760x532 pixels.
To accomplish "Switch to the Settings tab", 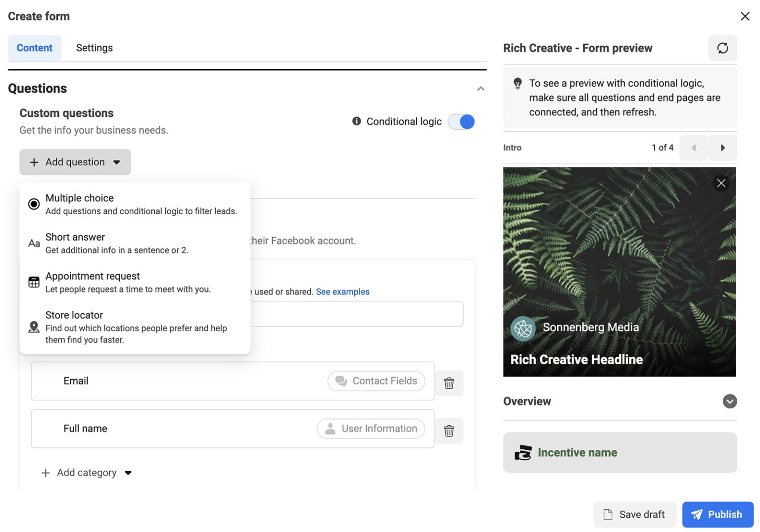I will coord(94,48).
